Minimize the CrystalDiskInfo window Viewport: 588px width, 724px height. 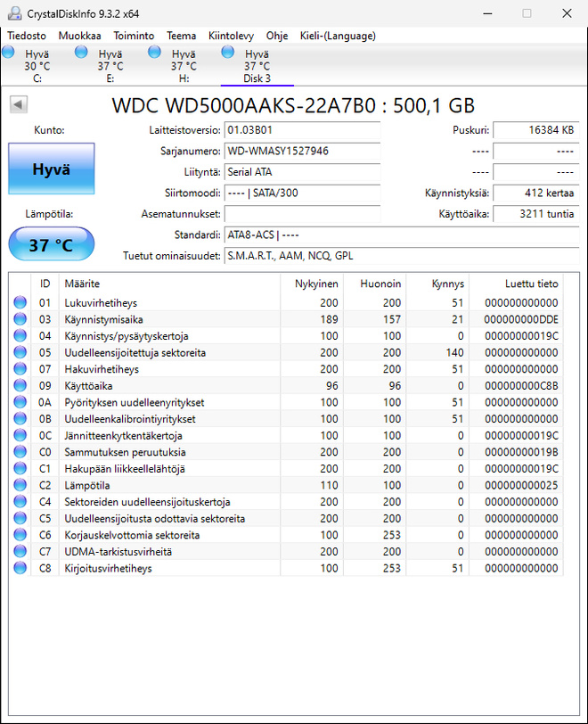pos(487,13)
